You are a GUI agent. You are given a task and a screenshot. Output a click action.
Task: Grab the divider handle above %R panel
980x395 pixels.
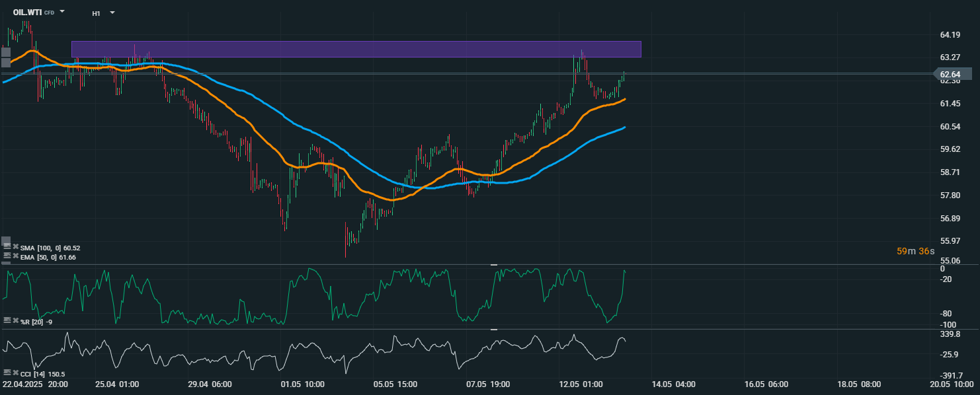tap(493, 264)
